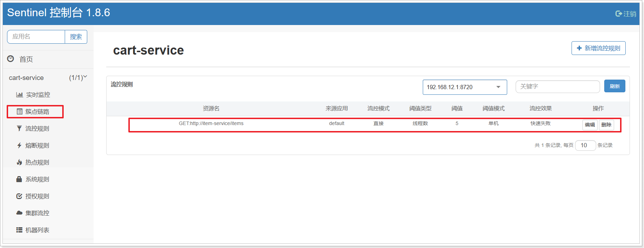The image size is (644, 248).
Task: Click the bar chart icon for 实时监控
Action: [19, 95]
